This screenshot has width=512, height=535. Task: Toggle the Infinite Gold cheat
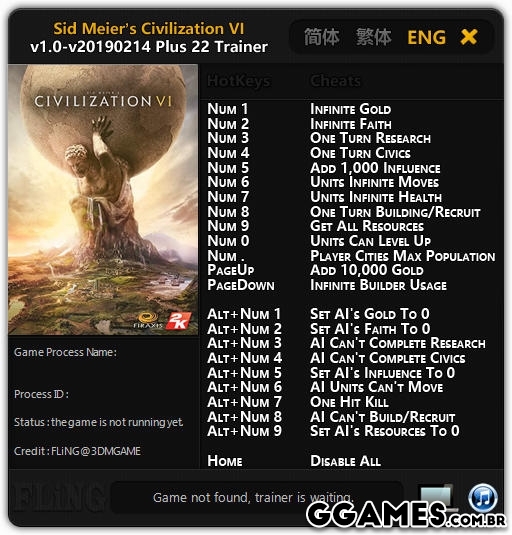pos(350,109)
